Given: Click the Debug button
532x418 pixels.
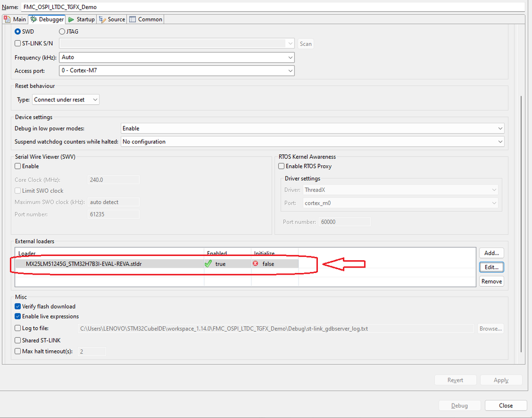Looking at the screenshot, I should click(460, 406).
